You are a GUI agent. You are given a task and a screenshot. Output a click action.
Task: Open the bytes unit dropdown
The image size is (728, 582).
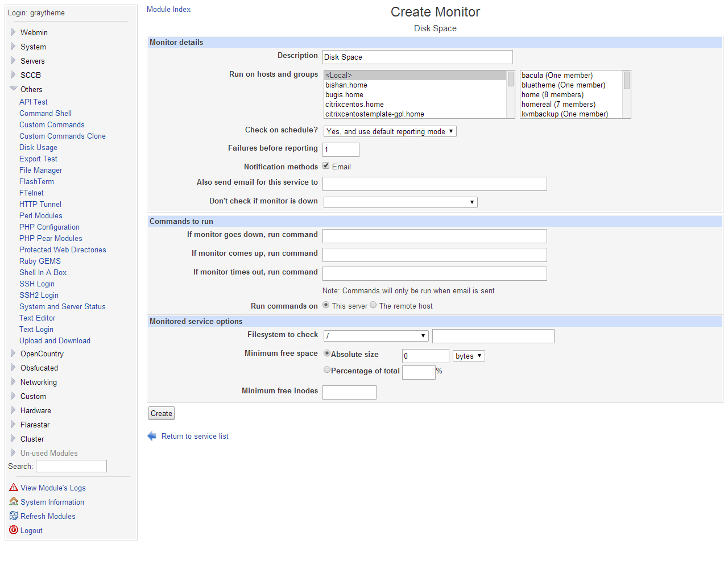pyautogui.click(x=469, y=356)
